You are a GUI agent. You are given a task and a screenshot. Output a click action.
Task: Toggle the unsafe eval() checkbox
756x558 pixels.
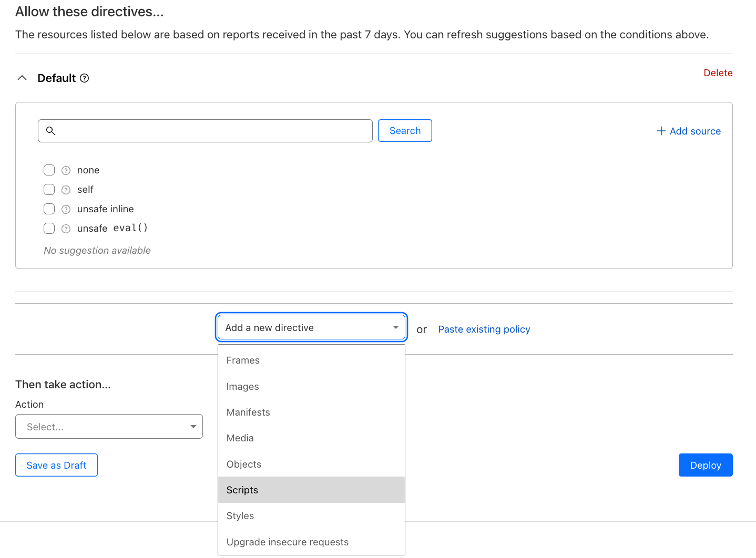(49, 228)
